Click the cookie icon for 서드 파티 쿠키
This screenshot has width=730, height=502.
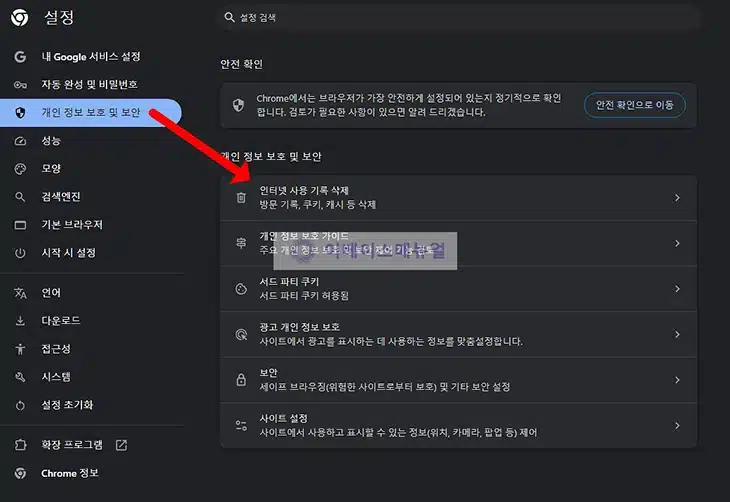[241, 289]
